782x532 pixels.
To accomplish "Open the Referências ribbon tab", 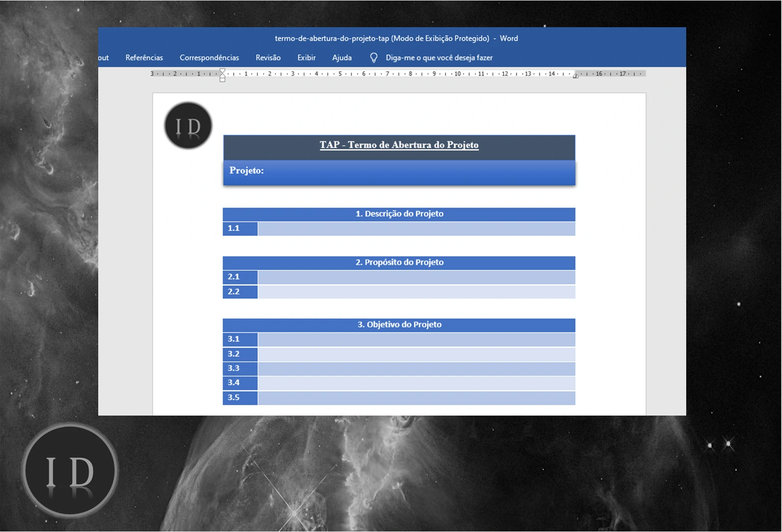I will coord(144,58).
